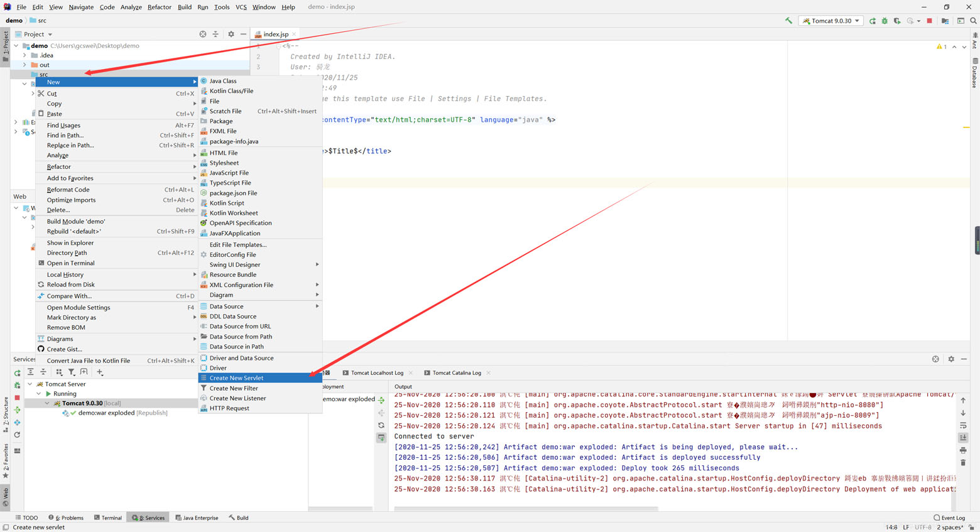
Task: Expand the out folder in project tree
Action: [x=24, y=65]
